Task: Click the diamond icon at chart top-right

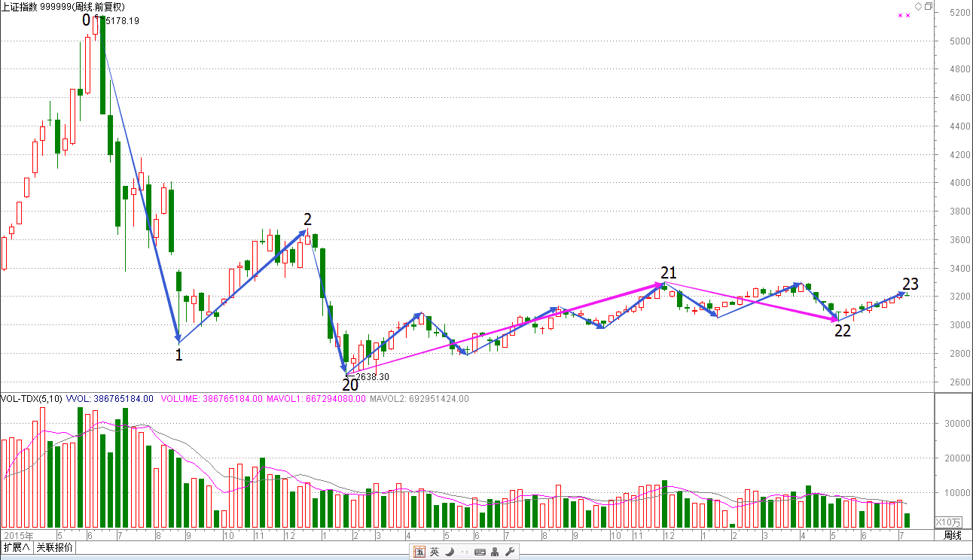Action: click(x=918, y=6)
